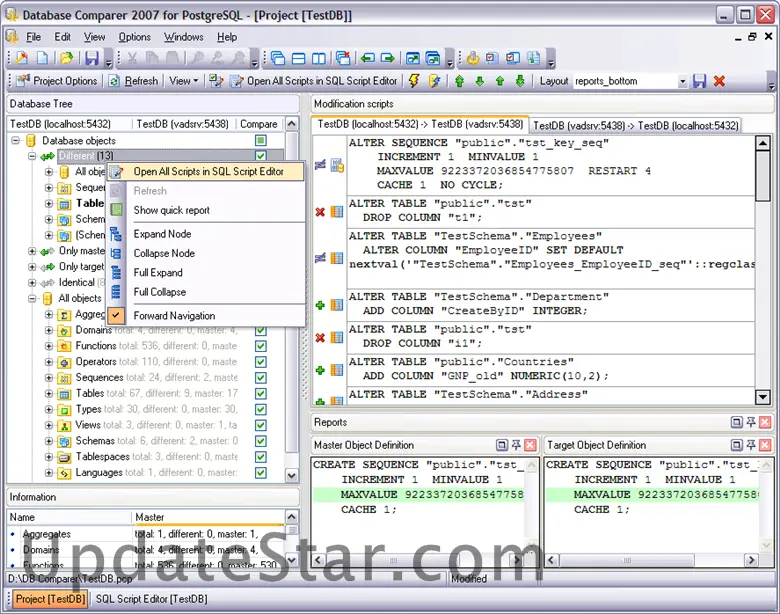Pin the Reports panel
This screenshot has width=780, height=614.
click(749, 423)
